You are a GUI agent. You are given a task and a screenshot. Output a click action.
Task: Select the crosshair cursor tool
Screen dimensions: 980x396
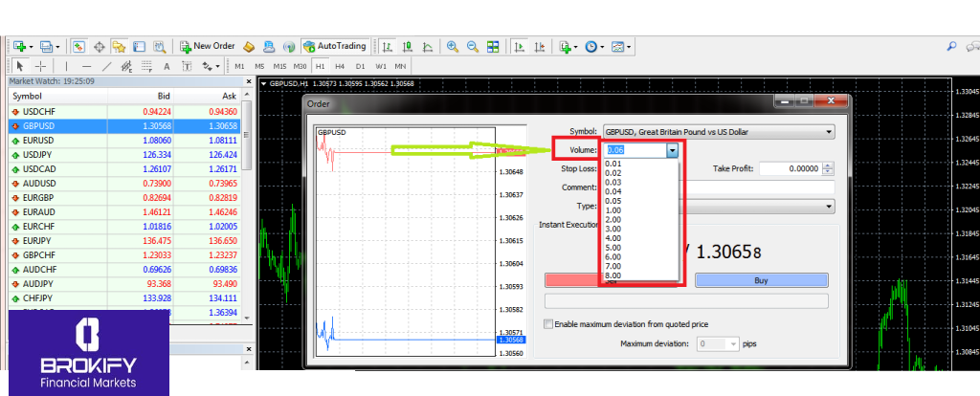tap(40, 66)
